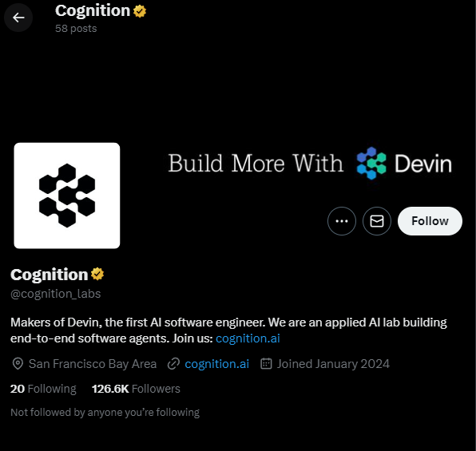Follow the Cognition account

[430, 221]
